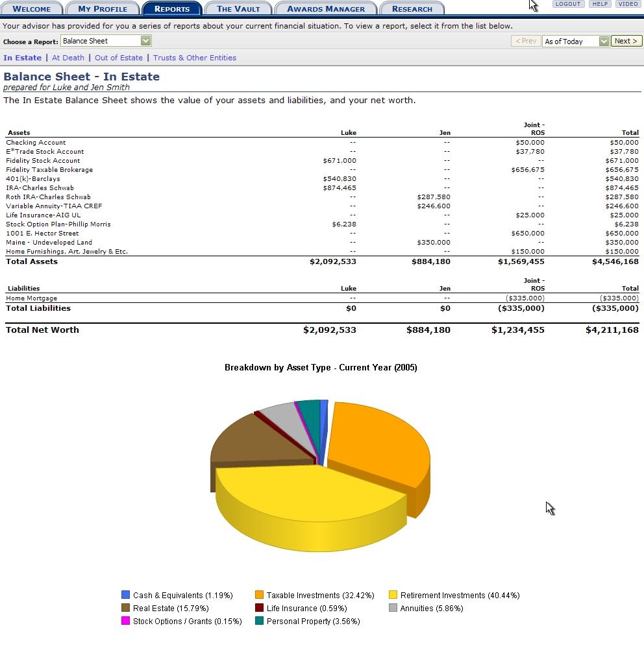Click the Cash & Equivalents blue legend swatch
Viewport: 644px width, 652px height.
[x=126, y=595]
